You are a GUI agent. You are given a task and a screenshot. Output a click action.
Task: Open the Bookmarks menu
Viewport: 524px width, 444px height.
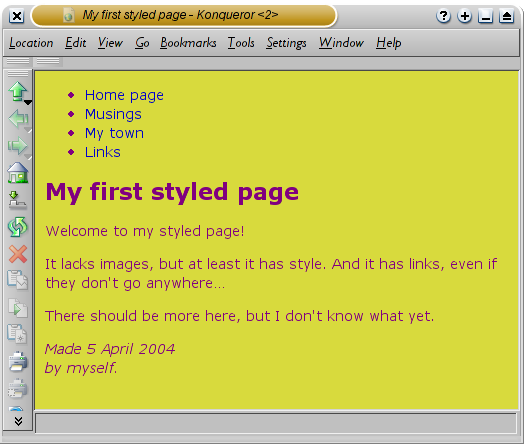(x=188, y=43)
